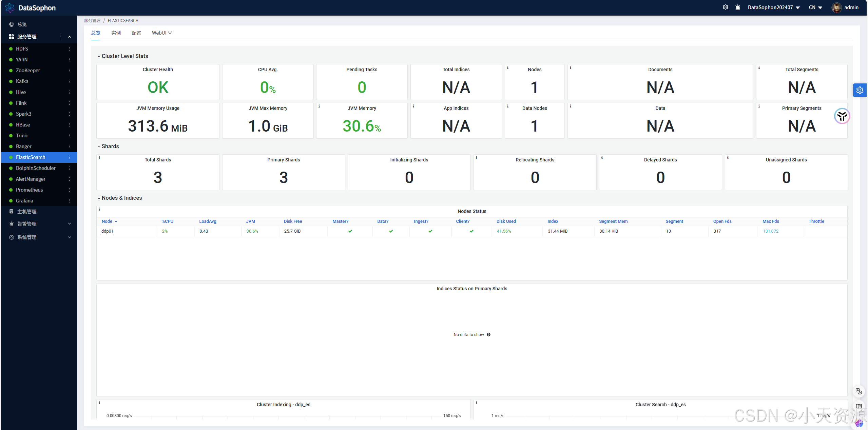Sort by the Disk Free column header
The image size is (868, 430).
tap(293, 221)
